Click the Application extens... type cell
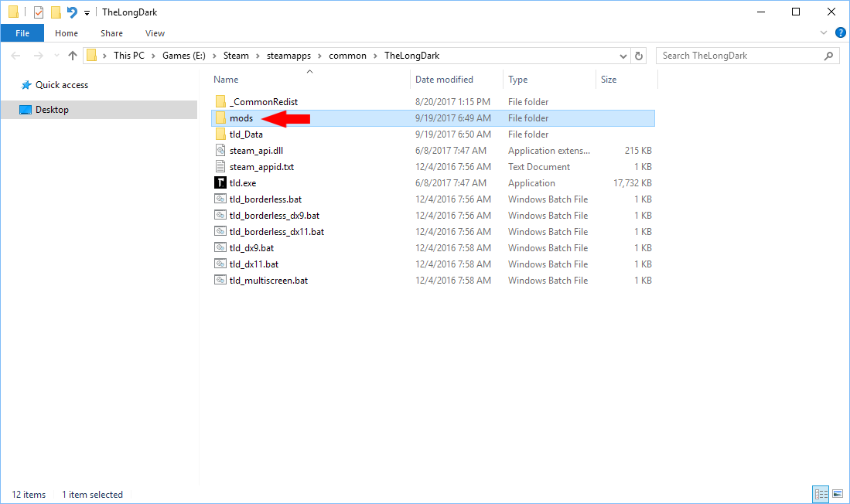 pos(549,151)
